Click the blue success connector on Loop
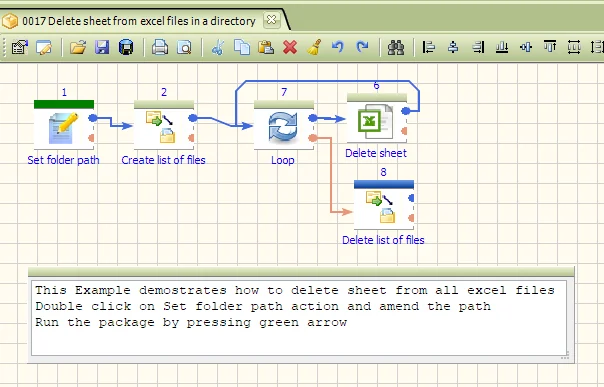This screenshot has height=387, width=604. pos(313,118)
